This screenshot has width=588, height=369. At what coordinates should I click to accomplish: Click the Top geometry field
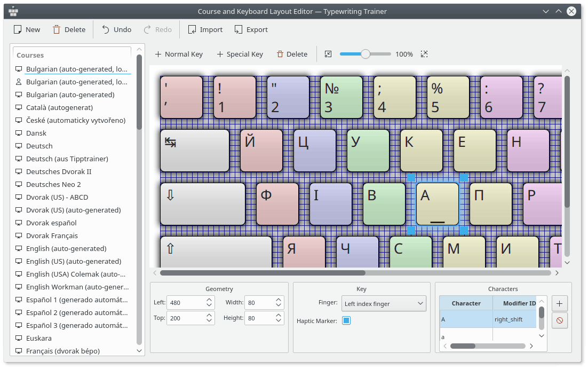pos(186,318)
